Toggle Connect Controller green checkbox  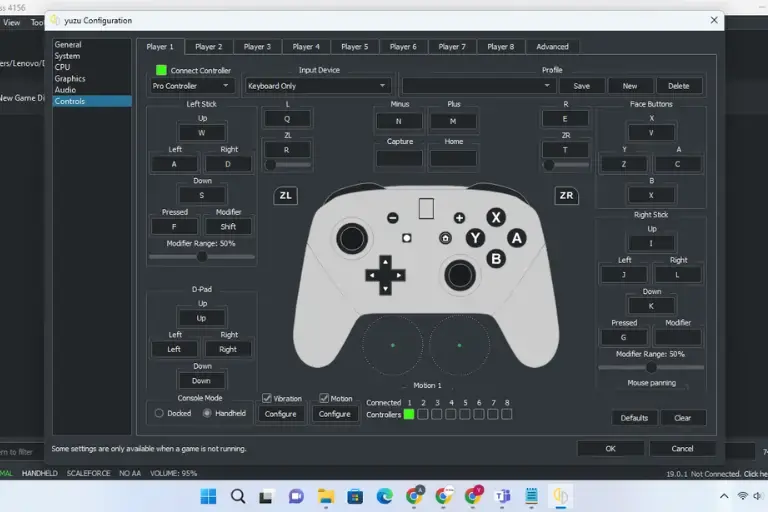click(x=161, y=70)
